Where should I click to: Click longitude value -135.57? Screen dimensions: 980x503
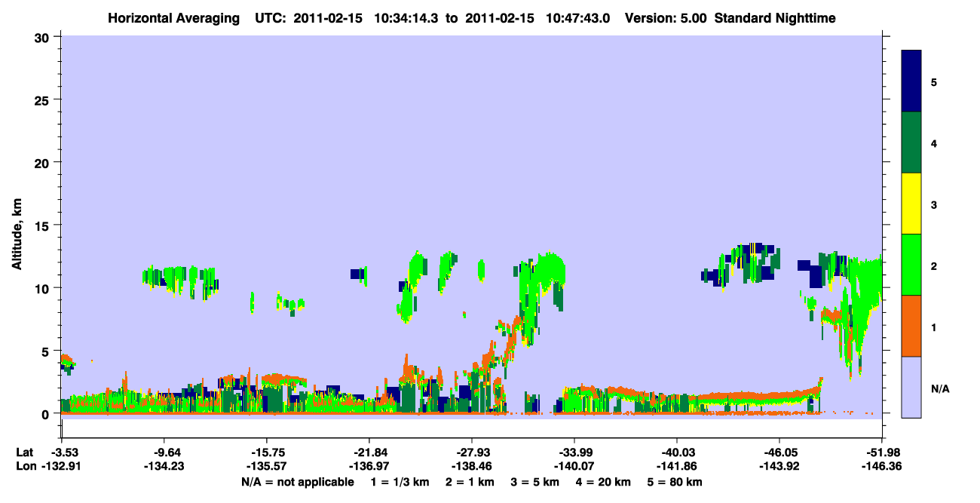pyautogui.click(x=267, y=466)
